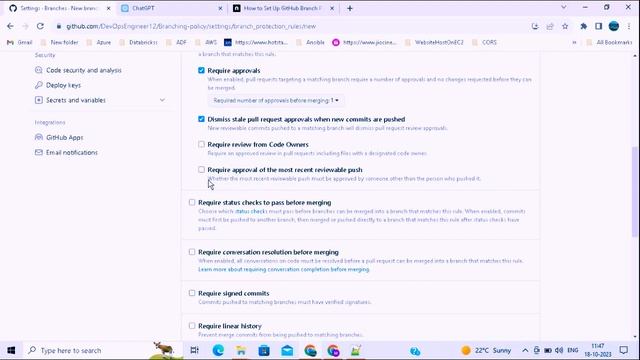Open the notification center icon
The width and height of the screenshot is (640, 360).
623,350
